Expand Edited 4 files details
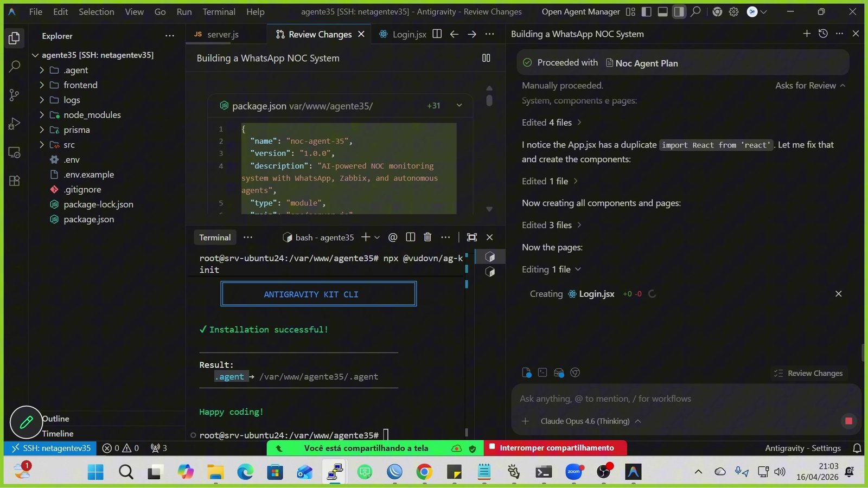868x488 pixels. tap(551, 123)
